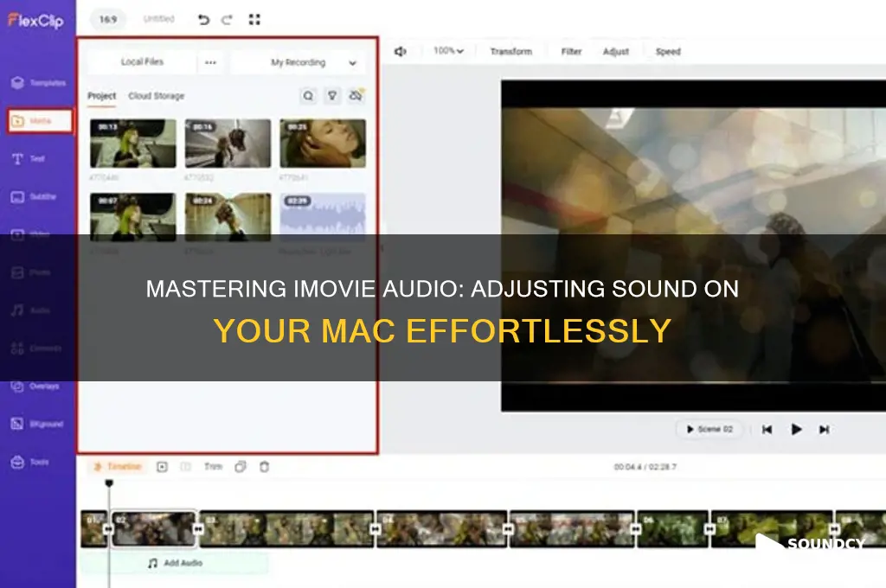Click transition icon between scenes 03 and 04

tap(376, 528)
